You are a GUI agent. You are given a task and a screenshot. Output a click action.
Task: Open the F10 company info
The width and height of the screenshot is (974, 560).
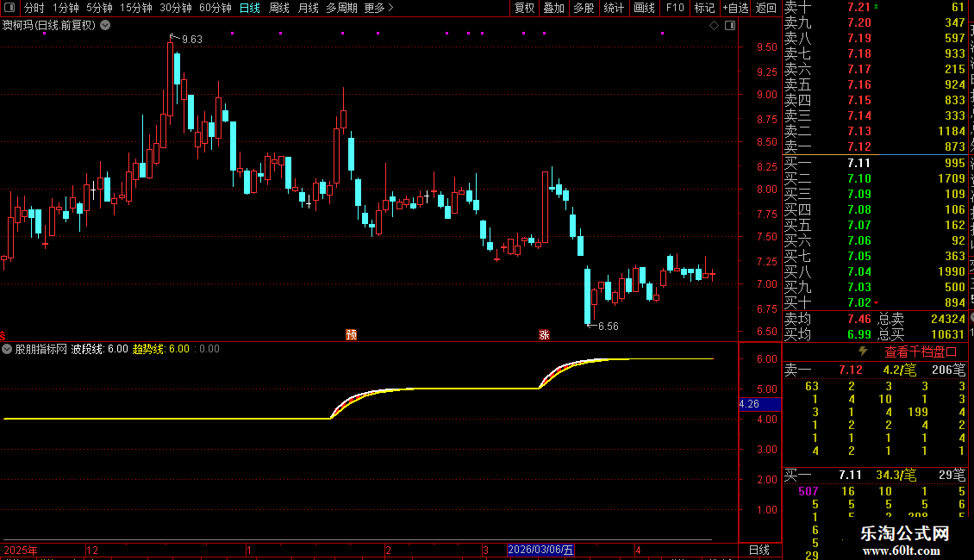675,8
